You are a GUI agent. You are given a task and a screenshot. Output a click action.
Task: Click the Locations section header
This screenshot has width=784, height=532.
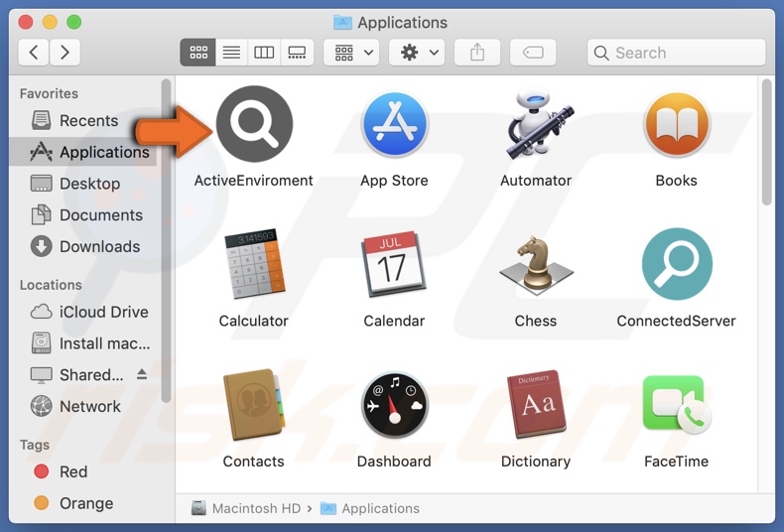tap(51, 285)
